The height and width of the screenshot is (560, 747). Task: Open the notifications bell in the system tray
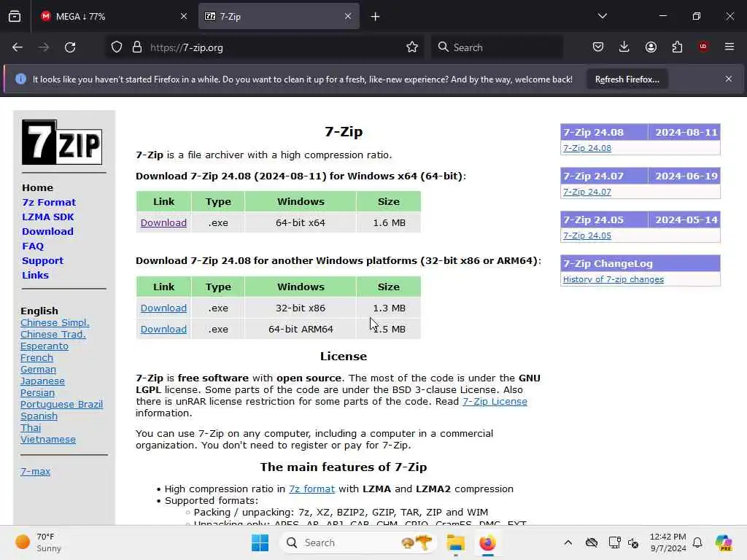click(x=697, y=542)
